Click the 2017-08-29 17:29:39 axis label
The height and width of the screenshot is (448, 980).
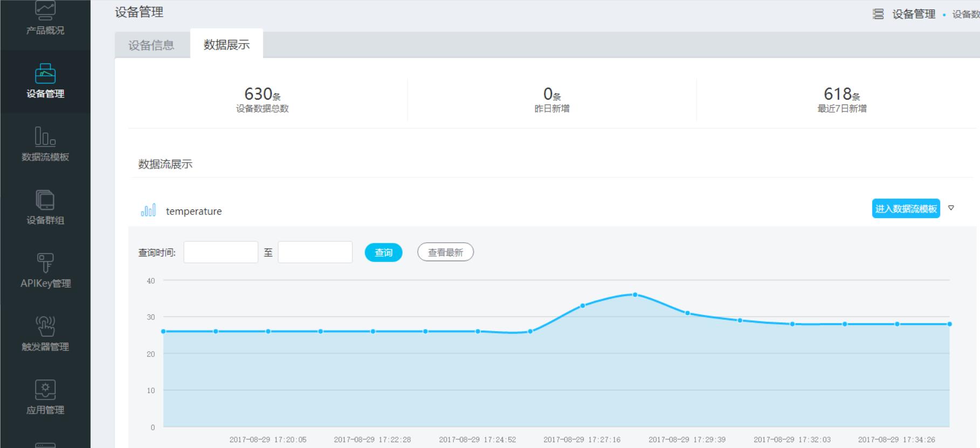click(687, 439)
